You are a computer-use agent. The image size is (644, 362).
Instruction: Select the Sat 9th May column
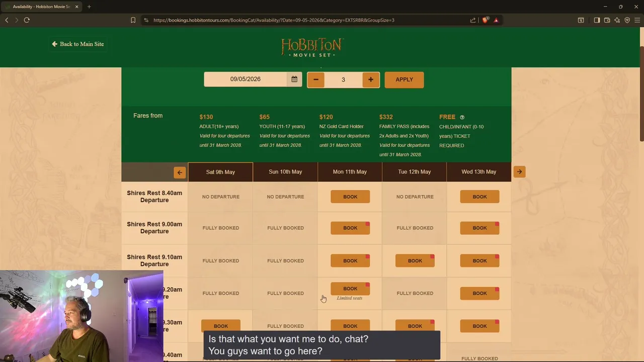[220, 172]
